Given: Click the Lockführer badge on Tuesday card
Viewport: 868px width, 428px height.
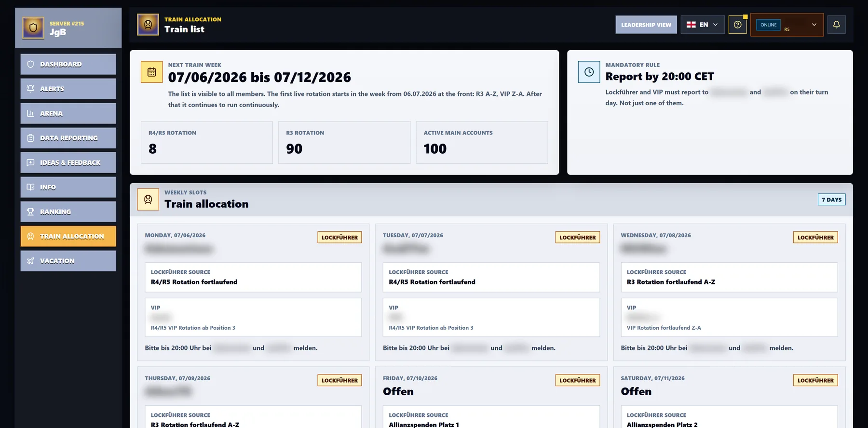Looking at the screenshot, I should (578, 237).
